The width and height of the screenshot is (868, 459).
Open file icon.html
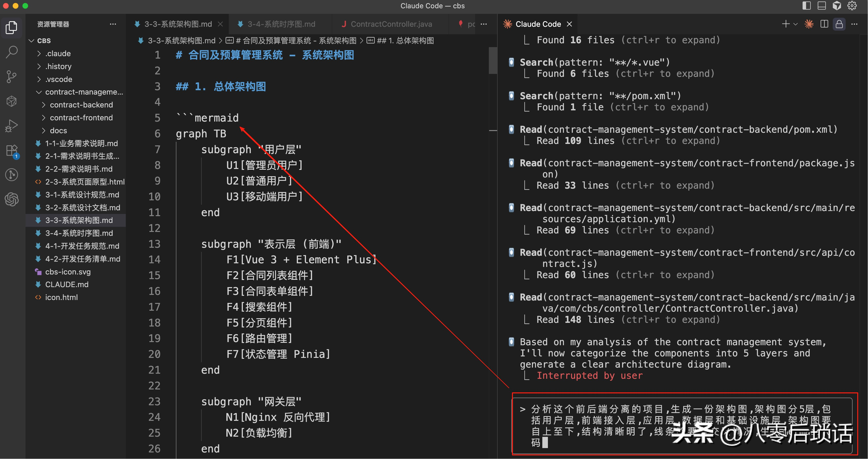coord(76,297)
